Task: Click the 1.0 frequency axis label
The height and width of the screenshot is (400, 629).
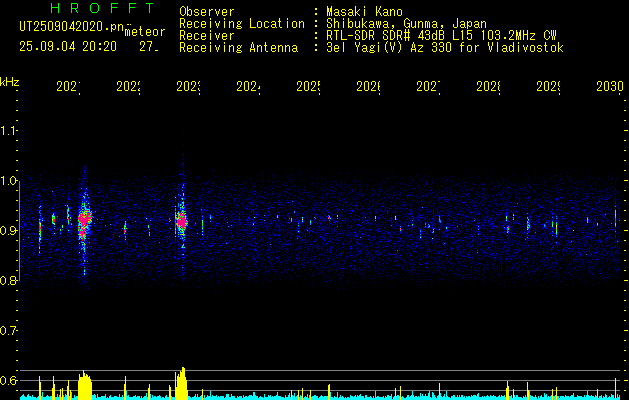Action: (x=9, y=181)
